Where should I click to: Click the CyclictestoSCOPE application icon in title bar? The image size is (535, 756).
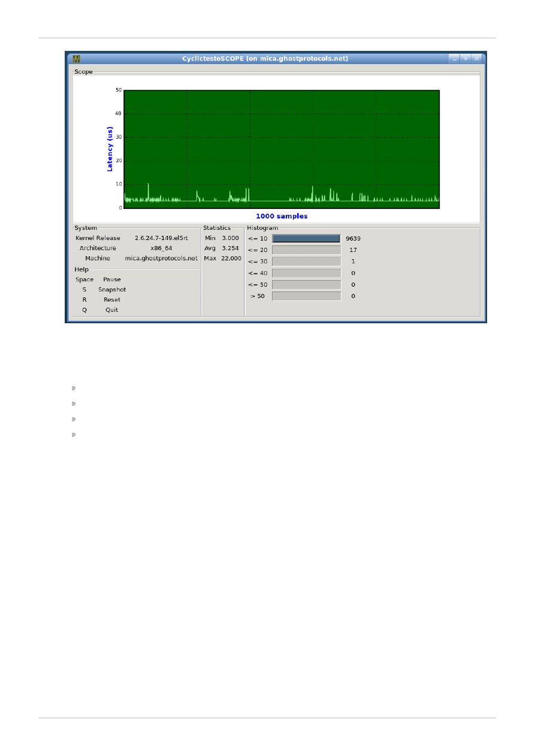76,59
